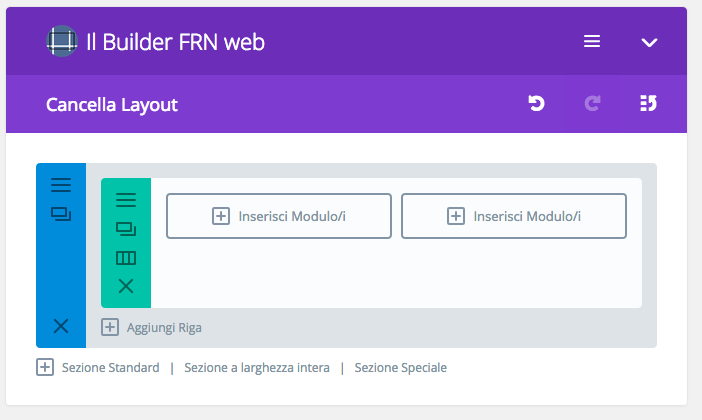Open blue section settings hamburger icon
The image size is (702, 420).
[x=61, y=185]
